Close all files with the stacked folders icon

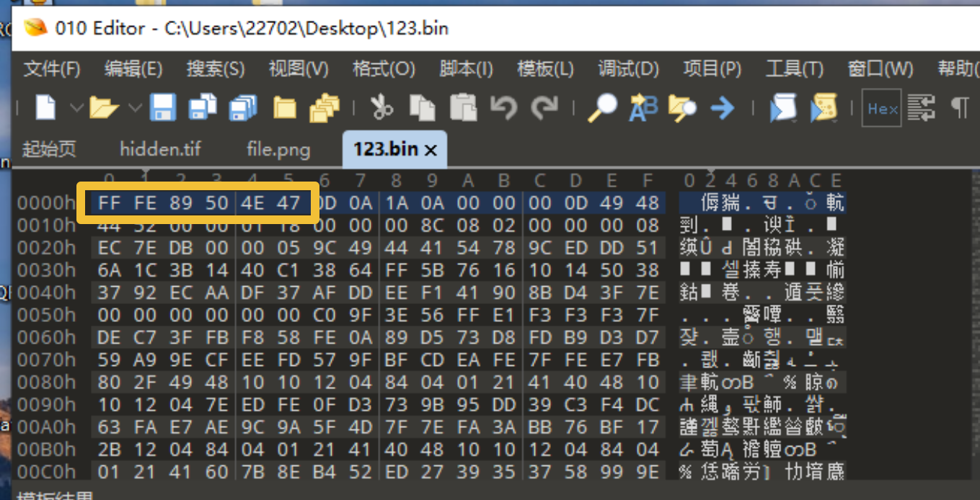(325, 108)
